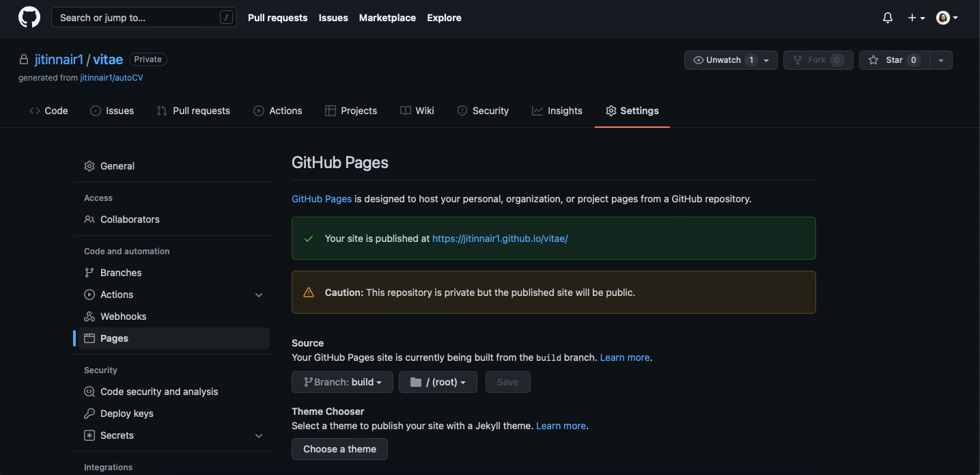This screenshot has height=475, width=980.
Task: Open Deploy keys settings
Action: 174,413
